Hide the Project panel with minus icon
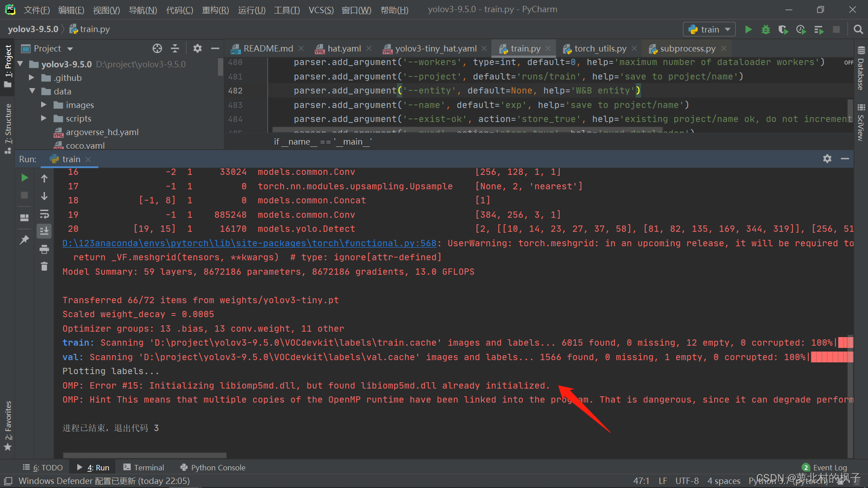The image size is (868, 488). pyautogui.click(x=215, y=48)
